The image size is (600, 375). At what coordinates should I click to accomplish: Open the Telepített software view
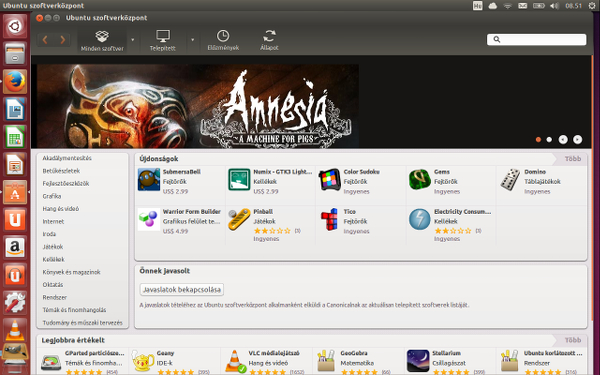point(163,41)
